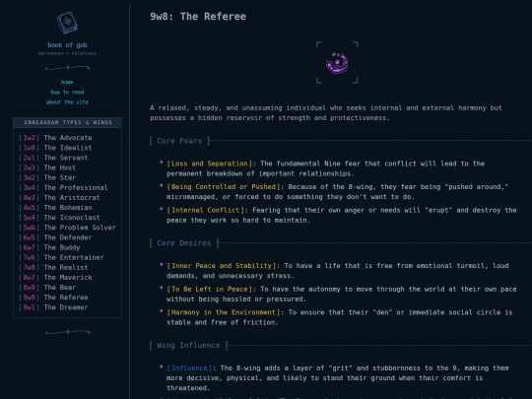Image resolution: width=532 pixels, height=399 pixels.
Task: Open 8w7 The Maverick
Action: pos(55,278)
